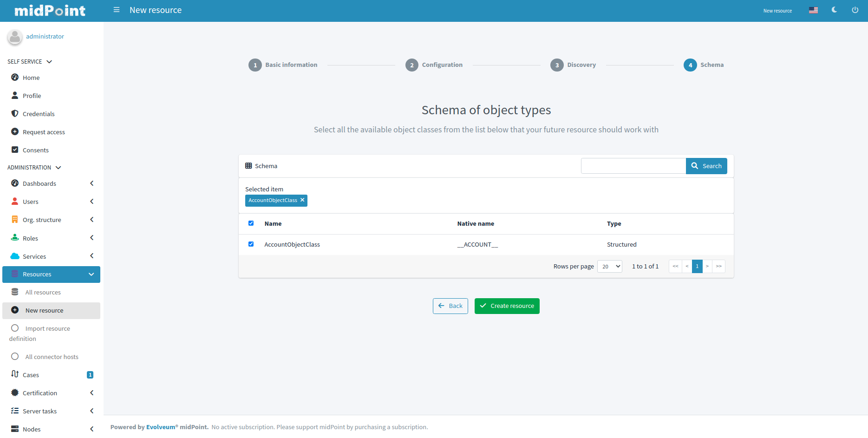
Task: Open language selector US flag
Action: (813, 10)
